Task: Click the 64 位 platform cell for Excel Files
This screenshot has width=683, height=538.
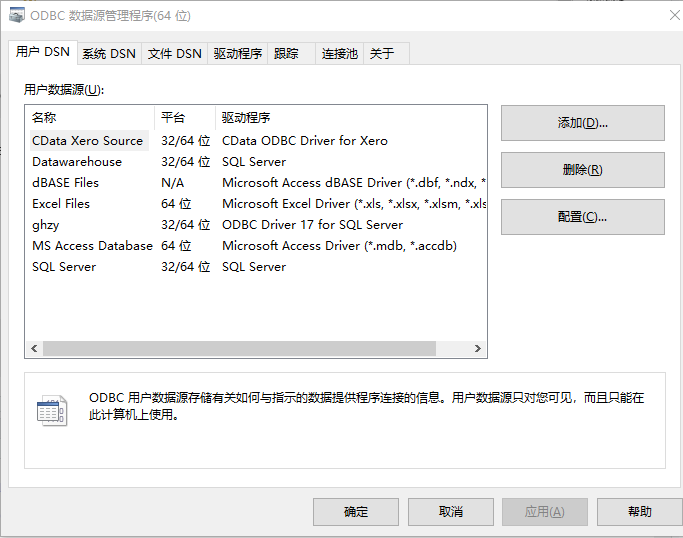Action: (176, 204)
